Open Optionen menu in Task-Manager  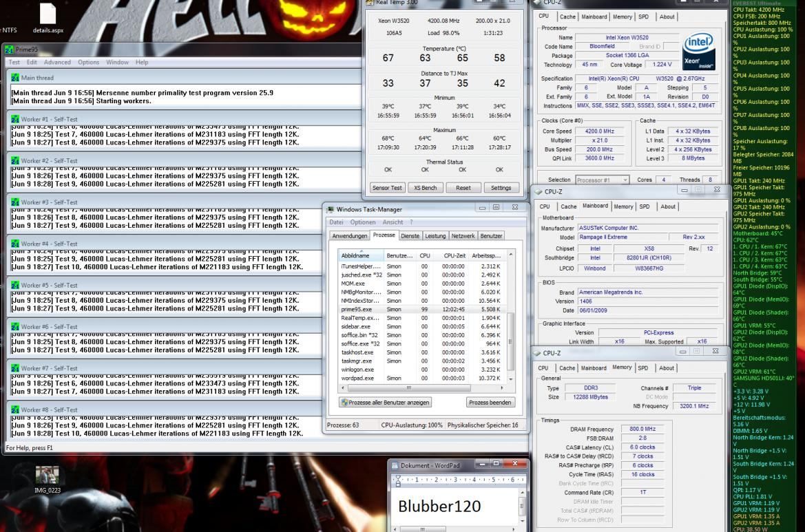362,222
